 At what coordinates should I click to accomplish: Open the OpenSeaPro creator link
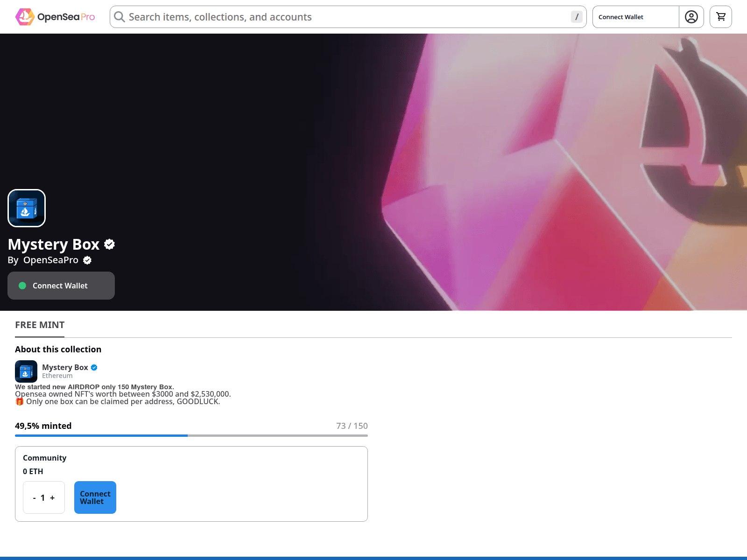coord(51,260)
